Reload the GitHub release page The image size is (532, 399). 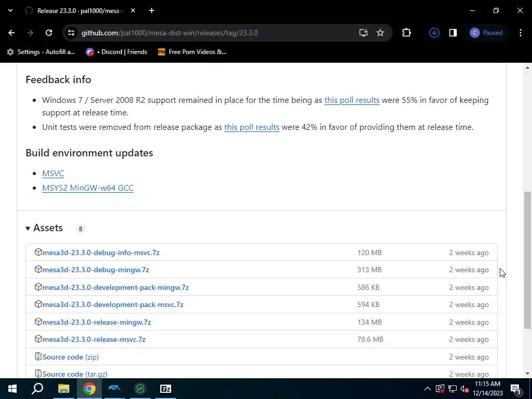(x=49, y=33)
